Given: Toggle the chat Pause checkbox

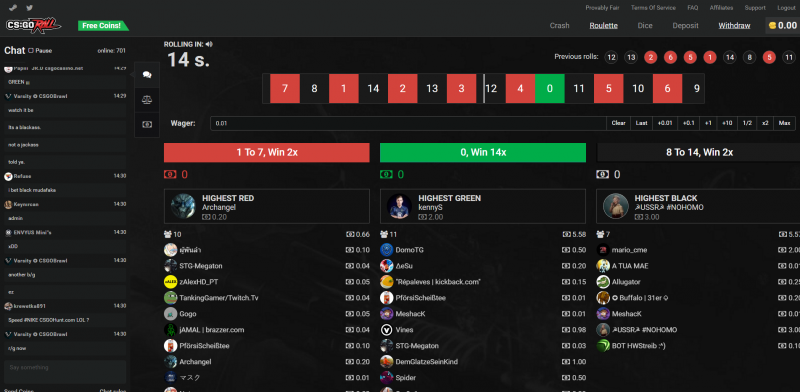Looking at the screenshot, I should click(31, 51).
